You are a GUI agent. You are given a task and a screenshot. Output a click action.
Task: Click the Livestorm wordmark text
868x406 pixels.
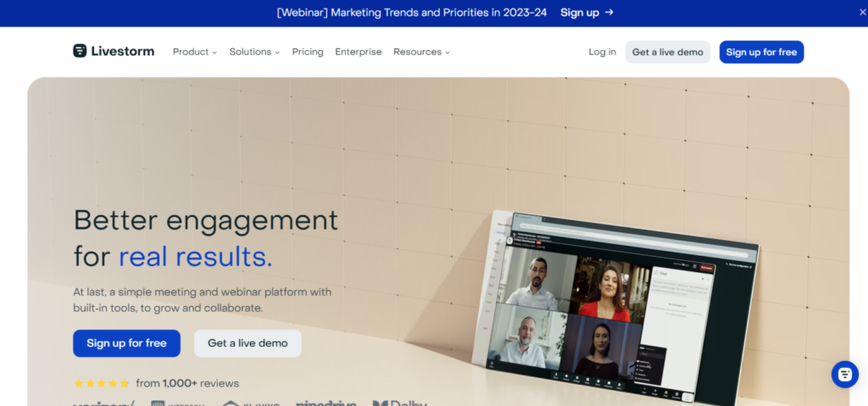click(x=123, y=52)
